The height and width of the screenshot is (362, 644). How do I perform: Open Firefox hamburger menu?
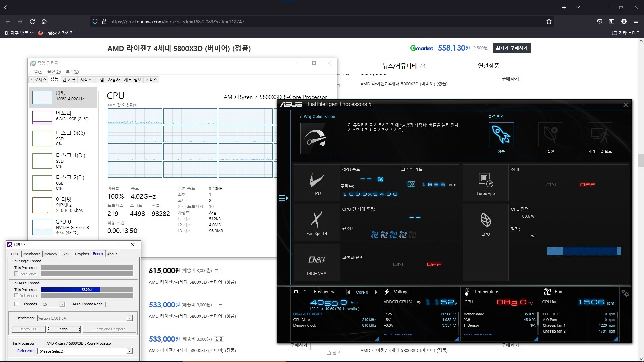click(636, 21)
